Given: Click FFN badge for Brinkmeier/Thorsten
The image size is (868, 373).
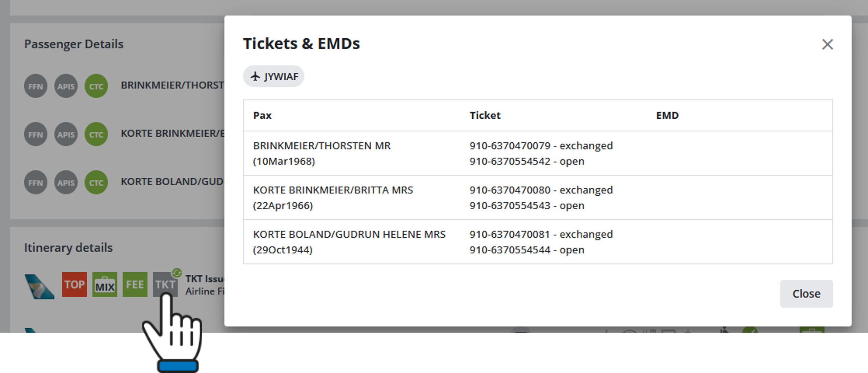Looking at the screenshot, I should point(36,86).
